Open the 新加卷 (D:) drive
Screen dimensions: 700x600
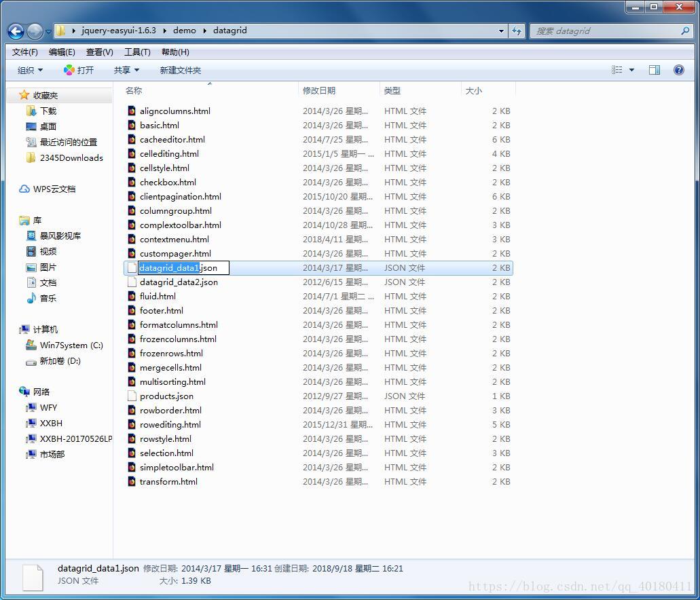click(60, 361)
